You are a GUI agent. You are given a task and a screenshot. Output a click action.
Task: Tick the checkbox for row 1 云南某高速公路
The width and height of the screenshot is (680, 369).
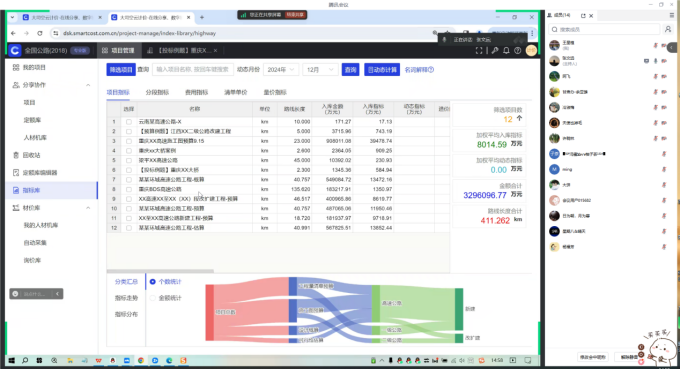click(x=129, y=122)
